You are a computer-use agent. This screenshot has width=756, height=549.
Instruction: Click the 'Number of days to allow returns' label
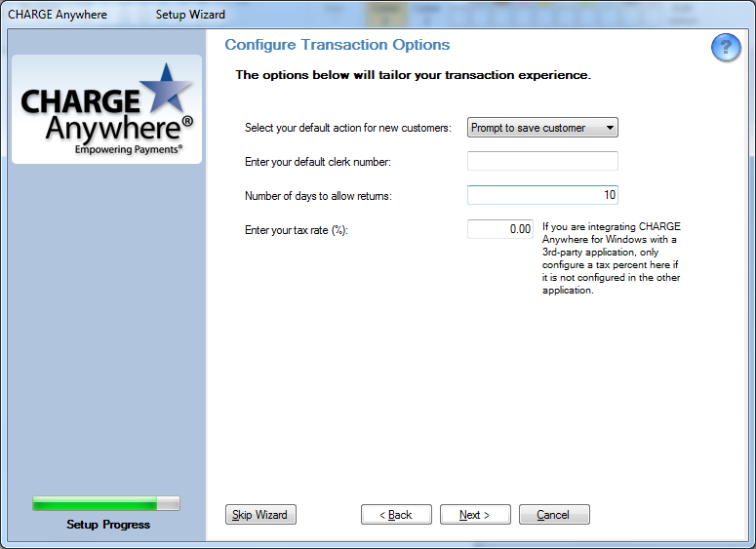point(317,196)
